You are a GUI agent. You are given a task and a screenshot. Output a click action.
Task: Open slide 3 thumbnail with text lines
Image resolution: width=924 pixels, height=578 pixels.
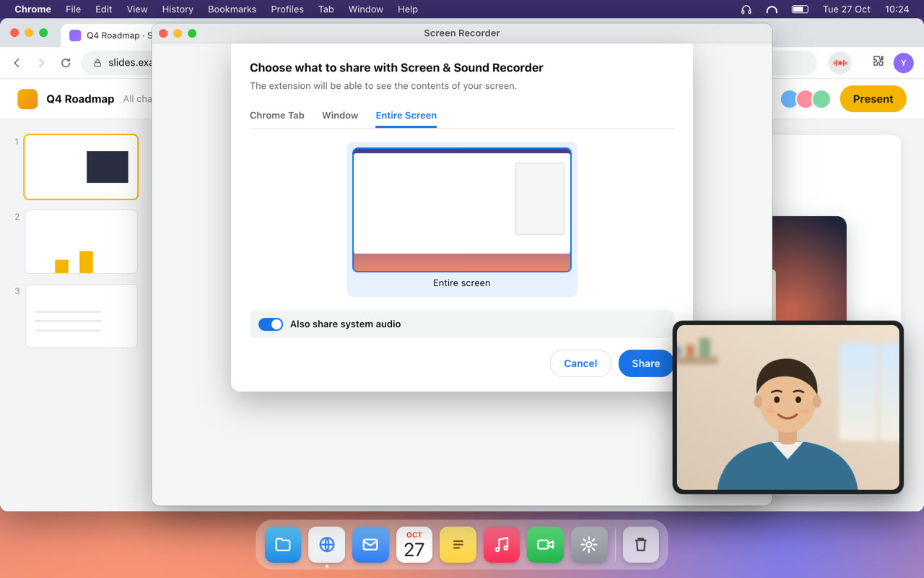click(x=81, y=316)
